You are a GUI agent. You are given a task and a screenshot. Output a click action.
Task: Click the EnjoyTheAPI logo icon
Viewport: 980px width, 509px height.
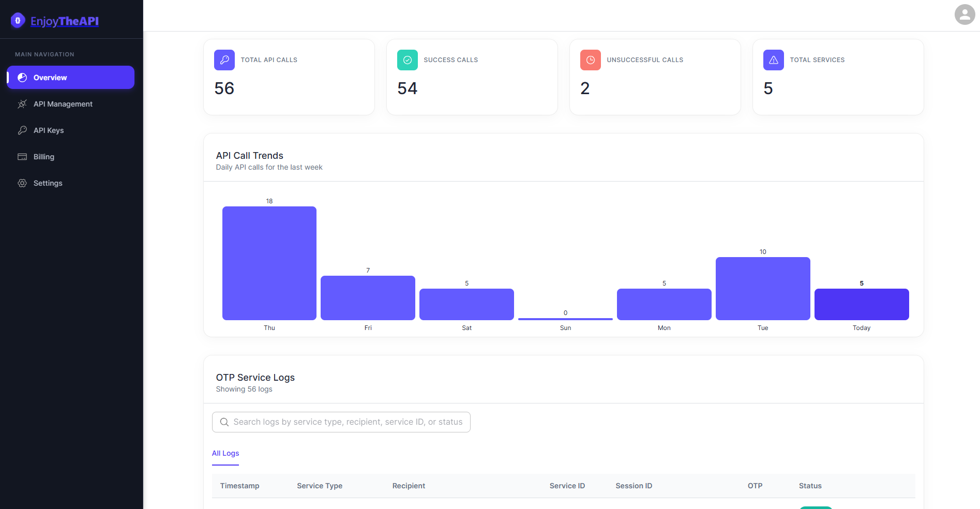18,21
